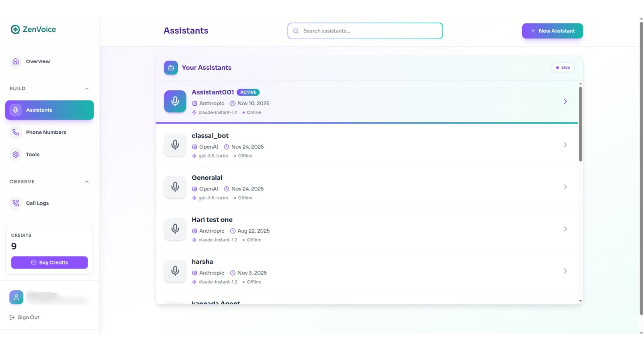Select Assistants in the sidebar menu
This screenshot has width=644, height=362.
[49, 110]
